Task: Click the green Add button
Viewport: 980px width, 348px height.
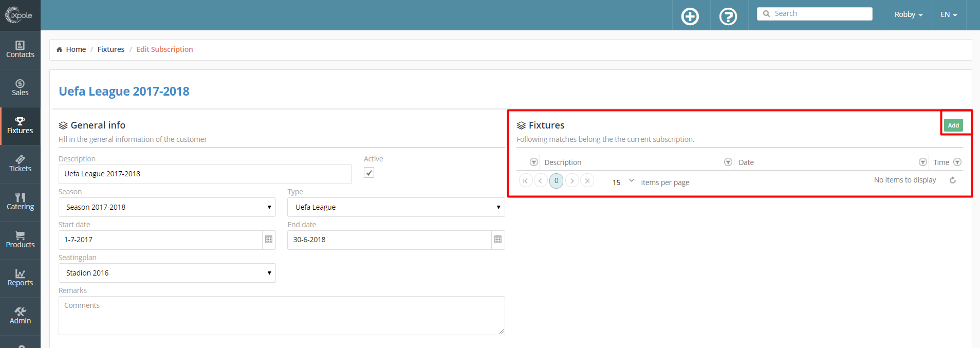Action: point(953,125)
